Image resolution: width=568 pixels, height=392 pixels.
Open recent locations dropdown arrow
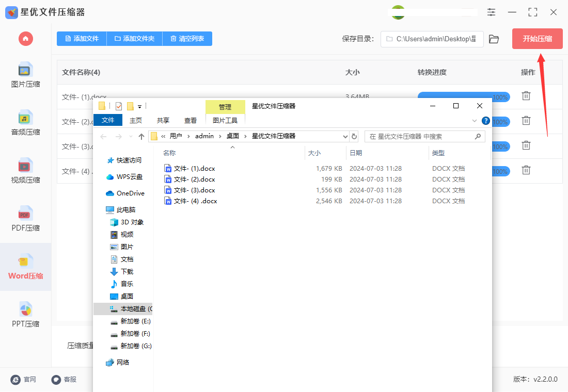pos(131,137)
